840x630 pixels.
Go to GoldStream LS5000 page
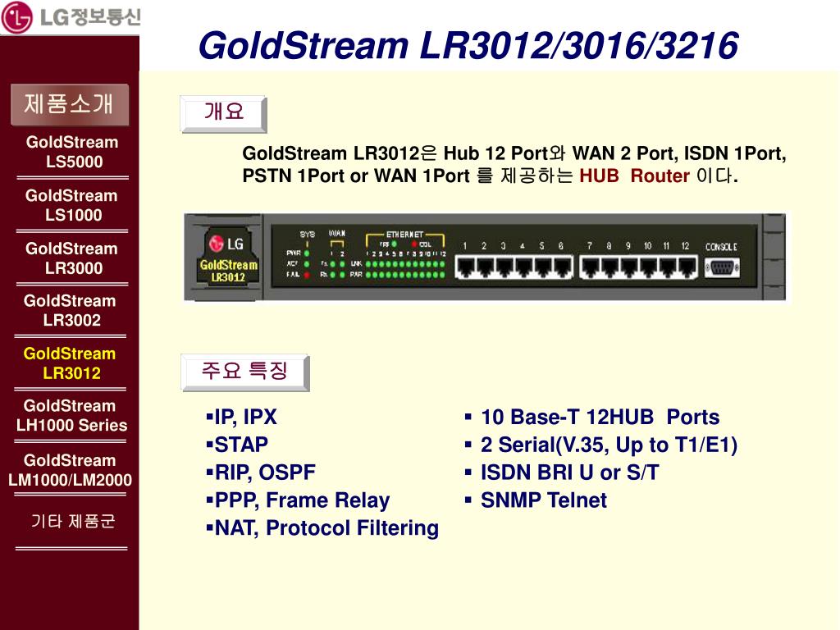click(x=72, y=152)
